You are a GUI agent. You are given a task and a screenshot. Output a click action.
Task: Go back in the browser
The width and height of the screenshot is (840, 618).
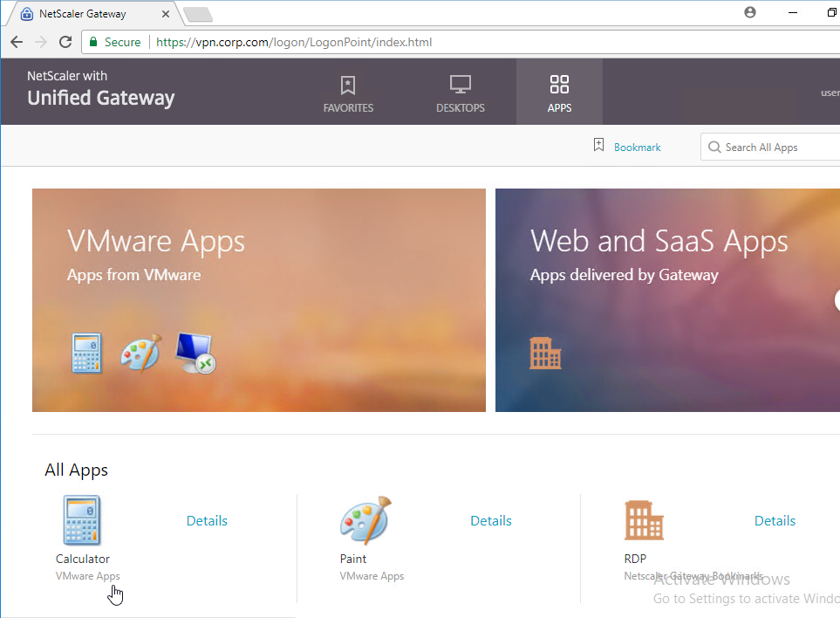coord(17,42)
